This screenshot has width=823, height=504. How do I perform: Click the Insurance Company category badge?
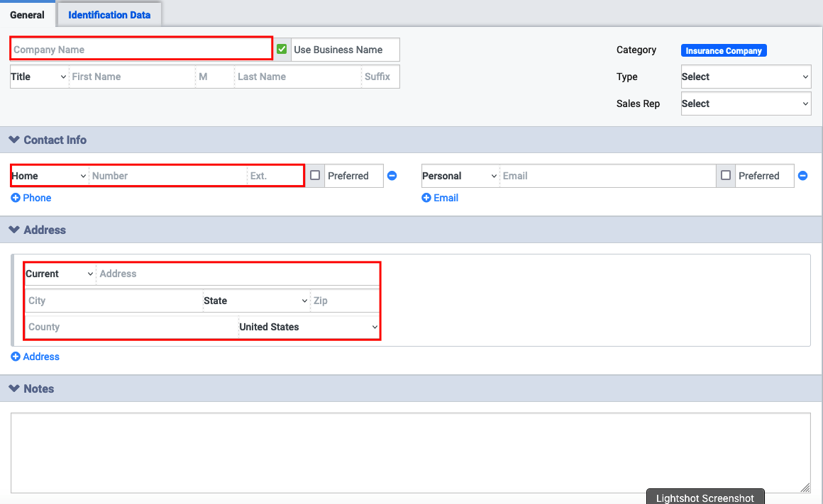(x=724, y=50)
